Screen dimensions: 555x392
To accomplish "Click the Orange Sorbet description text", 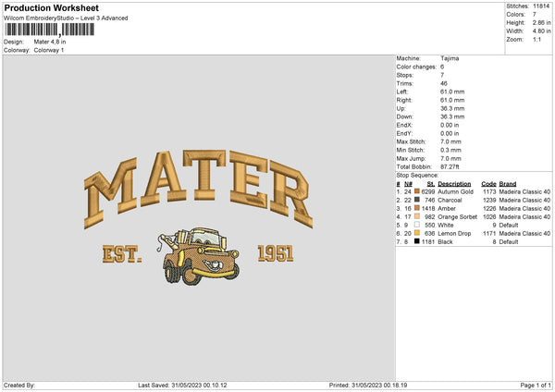I will click(457, 217).
